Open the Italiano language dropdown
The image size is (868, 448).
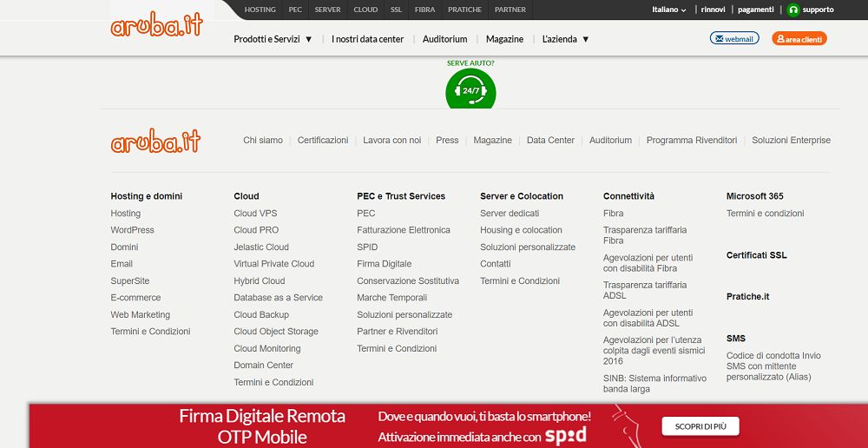tap(668, 10)
